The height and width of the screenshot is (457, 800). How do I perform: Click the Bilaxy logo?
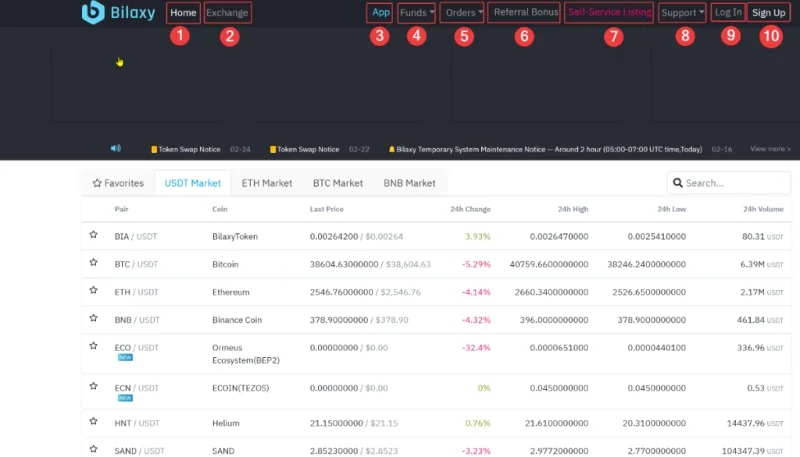118,12
